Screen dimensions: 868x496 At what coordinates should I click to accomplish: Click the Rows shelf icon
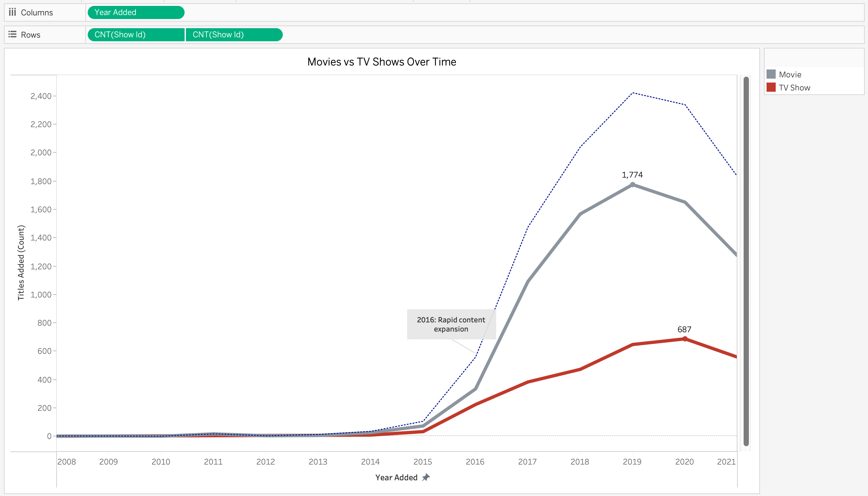(x=12, y=34)
